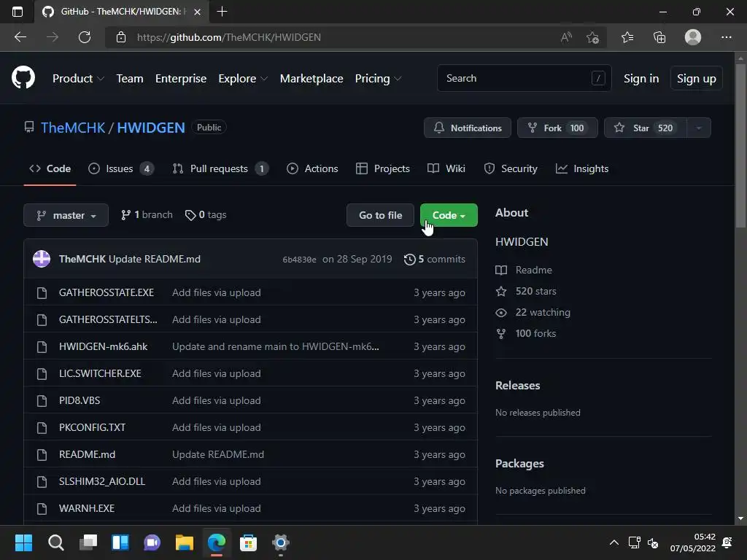Open the Team link
This screenshot has height=560, width=747.
coord(130,79)
